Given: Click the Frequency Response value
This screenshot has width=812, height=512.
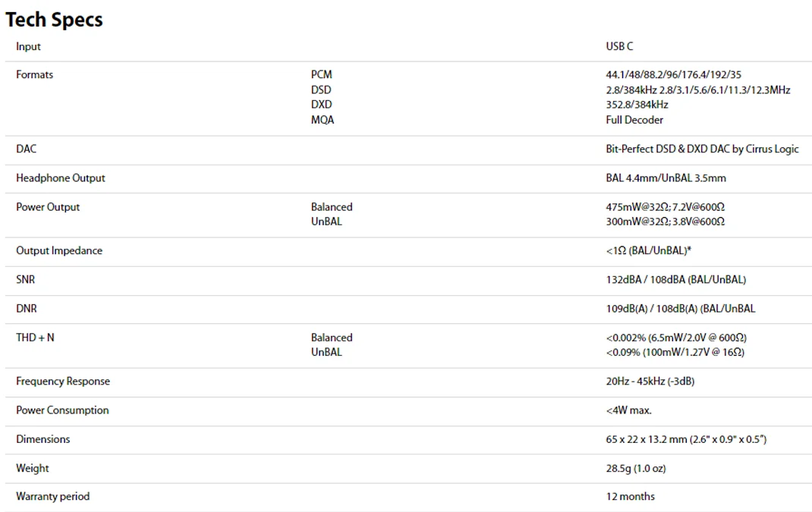Looking at the screenshot, I should point(650,382).
